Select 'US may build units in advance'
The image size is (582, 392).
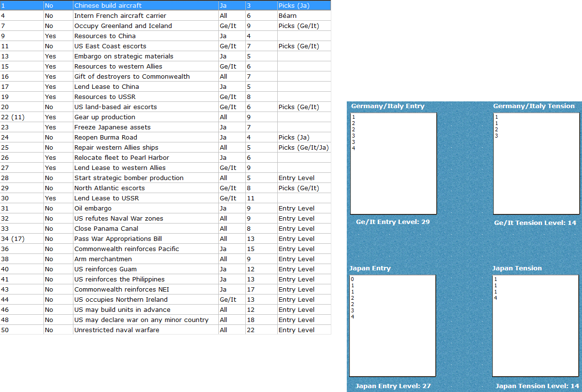pos(166,309)
